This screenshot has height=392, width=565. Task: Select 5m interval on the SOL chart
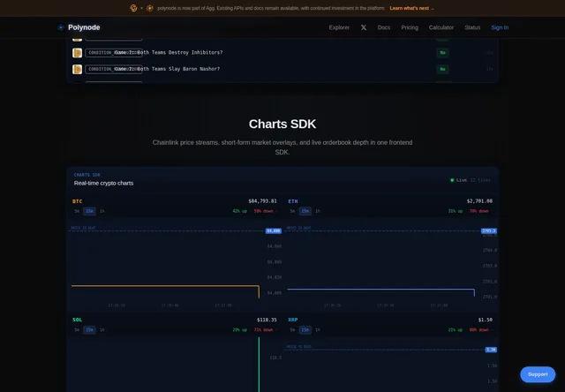pyautogui.click(x=77, y=329)
